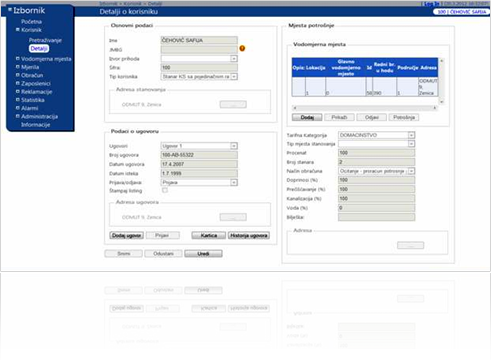This screenshot has height=360, width=491.
Task: Select the water meter row with Zenica address
Action: [365, 87]
